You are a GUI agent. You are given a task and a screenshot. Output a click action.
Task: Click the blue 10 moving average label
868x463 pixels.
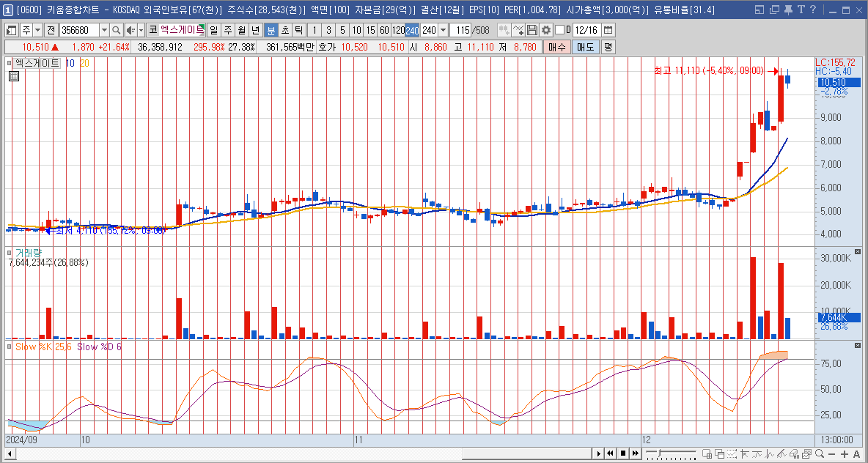coord(70,63)
